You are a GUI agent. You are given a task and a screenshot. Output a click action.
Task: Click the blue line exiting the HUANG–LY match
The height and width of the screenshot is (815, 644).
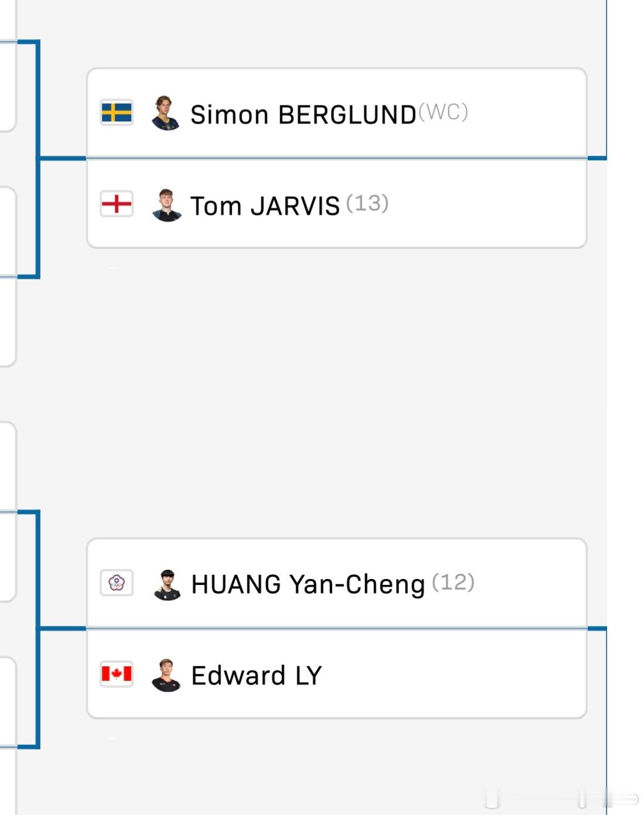(x=597, y=628)
